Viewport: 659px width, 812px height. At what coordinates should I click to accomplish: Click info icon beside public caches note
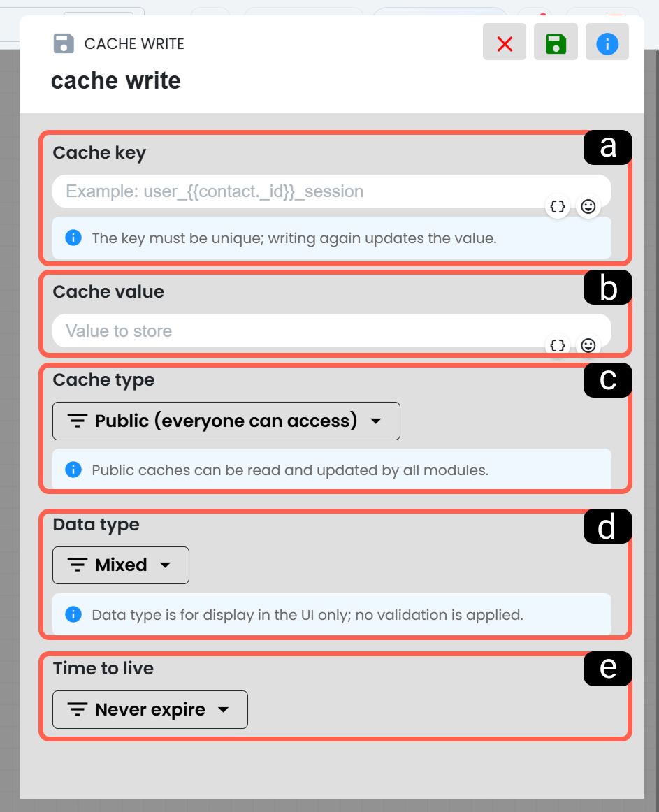[73, 470]
